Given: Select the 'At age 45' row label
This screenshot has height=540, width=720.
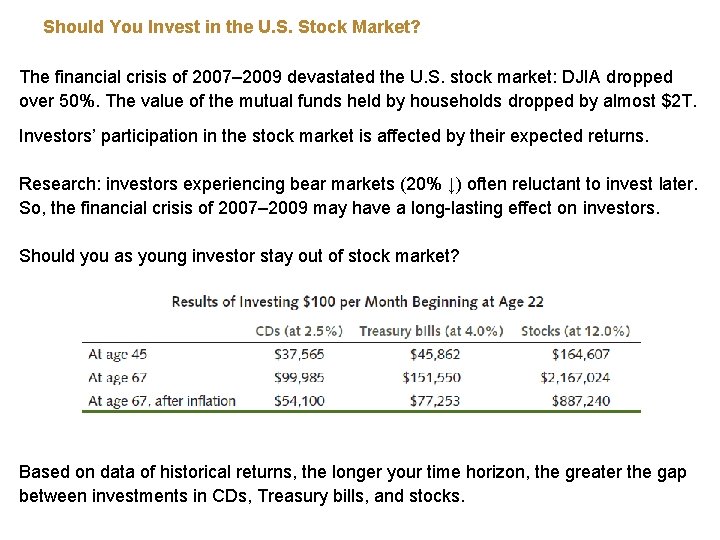Looking at the screenshot, I should [118, 354].
